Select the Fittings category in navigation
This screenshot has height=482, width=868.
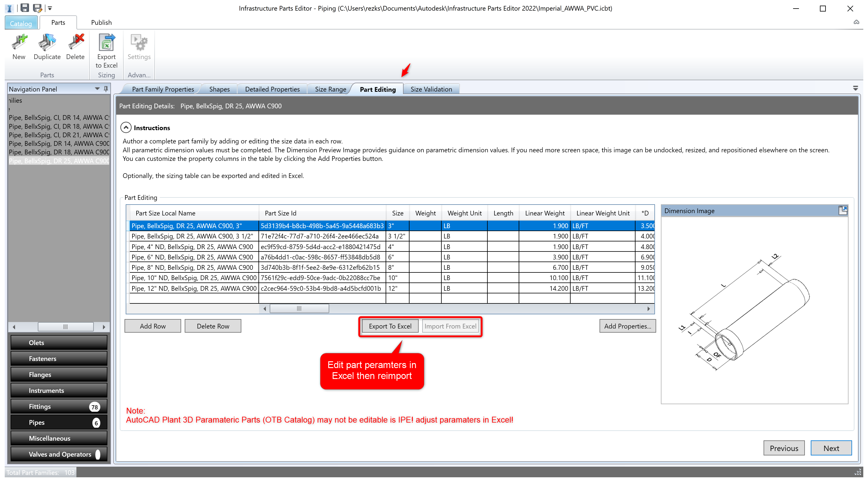pos(59,406)
